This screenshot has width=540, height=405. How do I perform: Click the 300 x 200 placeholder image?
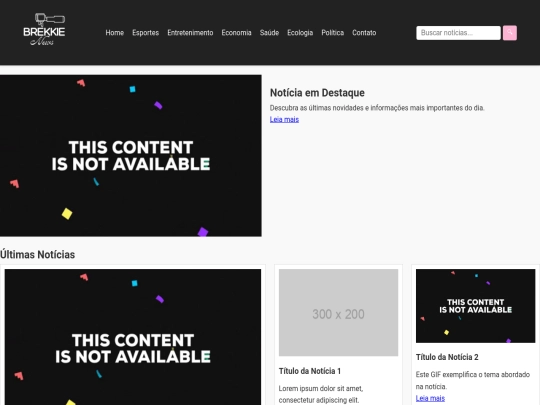coord(338,312)
